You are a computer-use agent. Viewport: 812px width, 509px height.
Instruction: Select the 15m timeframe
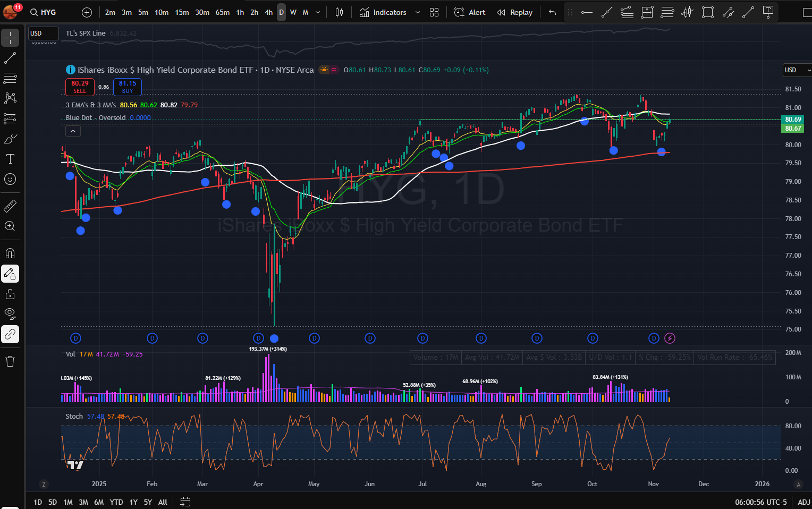(182, 12)
